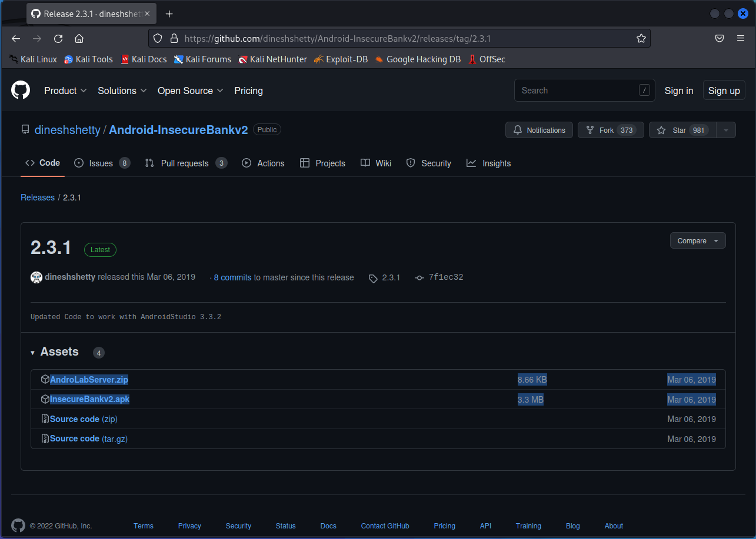The width and height of the screenshot is (756, 539).
Task: Switch to the Actions tab
Action: click(263, 163)
